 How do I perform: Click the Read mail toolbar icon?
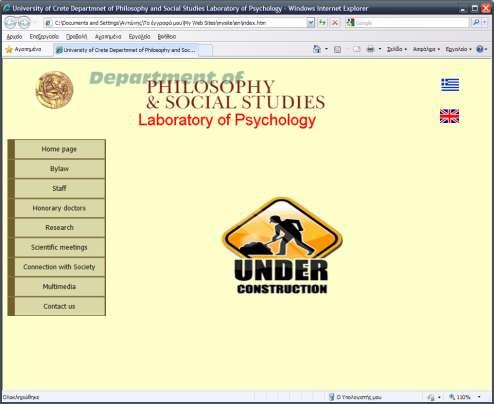356,49
